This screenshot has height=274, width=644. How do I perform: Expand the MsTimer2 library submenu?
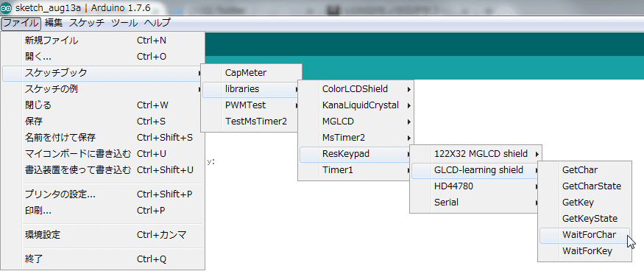pyautogui.click(x=356, y=138)
